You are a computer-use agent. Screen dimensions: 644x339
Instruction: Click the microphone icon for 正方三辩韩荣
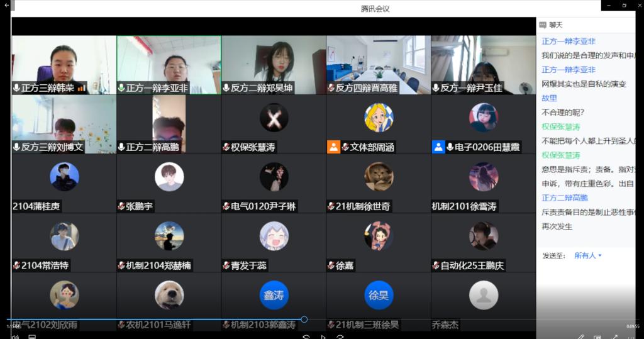[x=16, y=88]
